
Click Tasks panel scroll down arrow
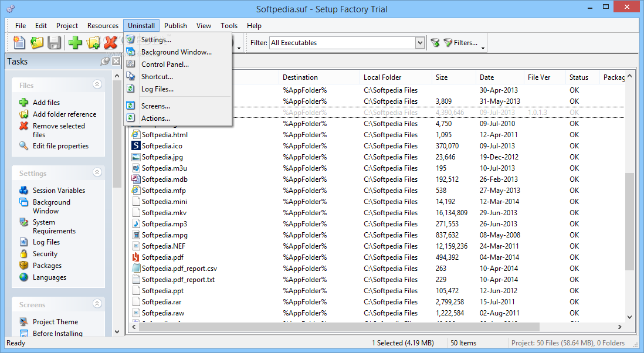[117, 332]
